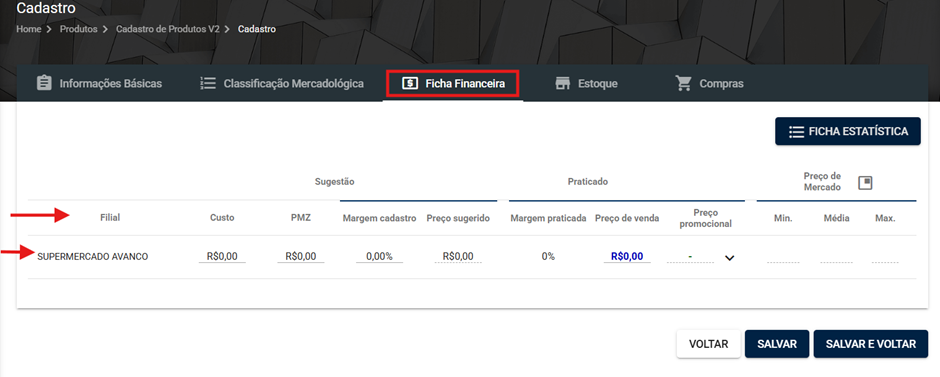Click the Filial column header
The height and width of the screenshot is (377, 940).
(110, 218)
